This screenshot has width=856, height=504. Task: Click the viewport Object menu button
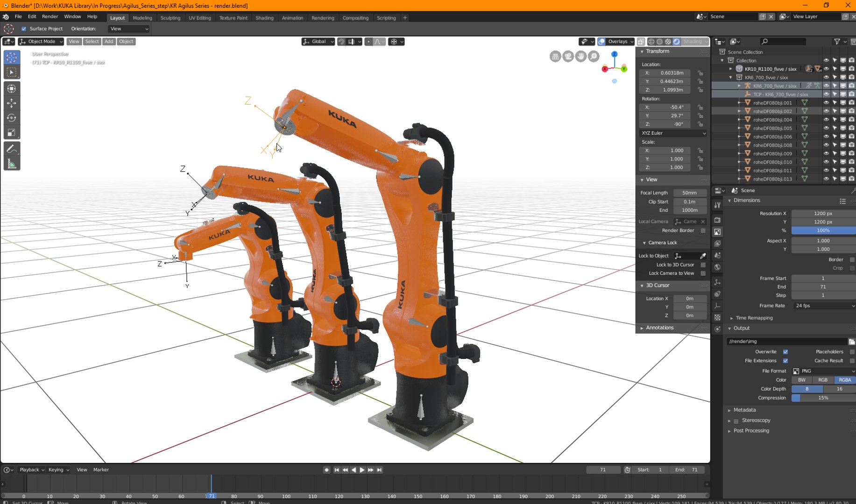126,42
